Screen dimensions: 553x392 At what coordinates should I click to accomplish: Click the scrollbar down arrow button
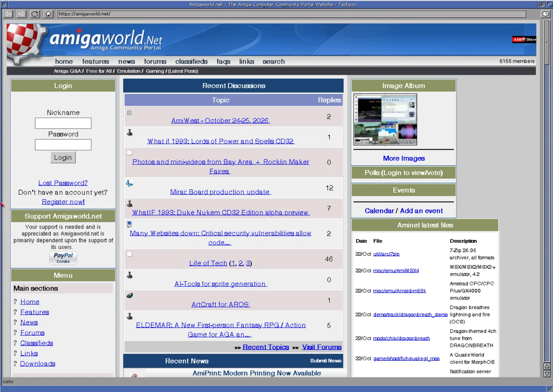(547, 373)
